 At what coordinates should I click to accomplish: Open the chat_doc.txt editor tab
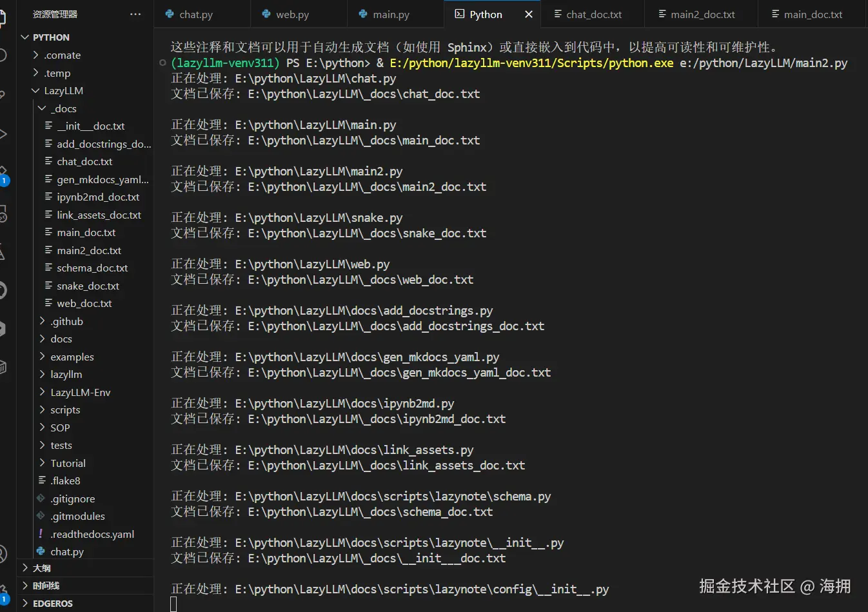[593, 14]
